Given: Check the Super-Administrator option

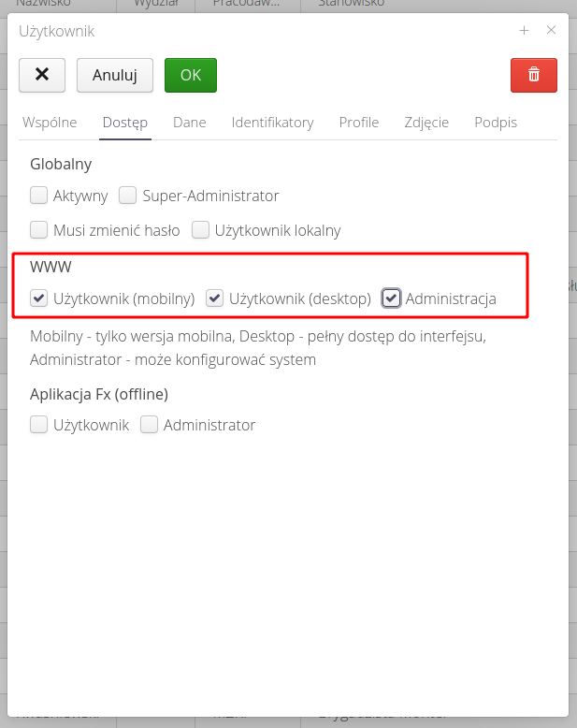Looking at the screenshot, I should (x=128, y=197).
